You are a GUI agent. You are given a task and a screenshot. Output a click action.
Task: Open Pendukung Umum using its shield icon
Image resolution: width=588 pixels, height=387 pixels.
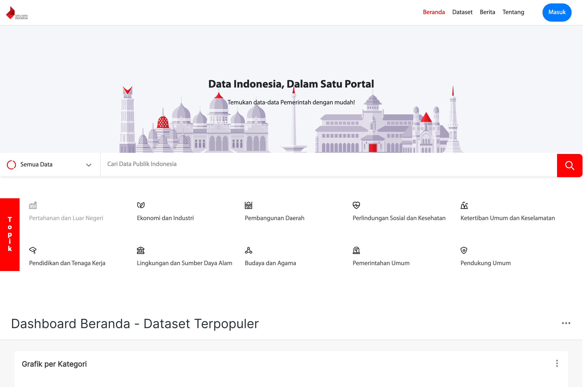point(464,250)
